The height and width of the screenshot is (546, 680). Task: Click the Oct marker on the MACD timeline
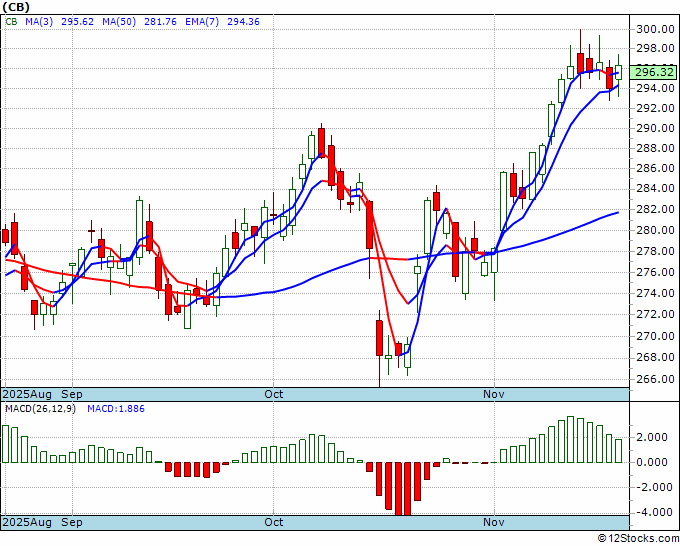click(x=274, y=522)
